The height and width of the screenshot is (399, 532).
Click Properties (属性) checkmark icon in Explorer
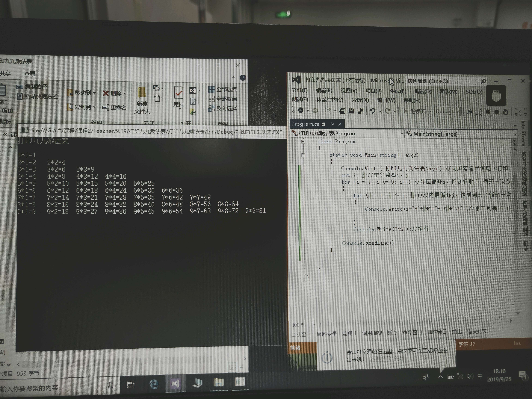coord(178,93)
